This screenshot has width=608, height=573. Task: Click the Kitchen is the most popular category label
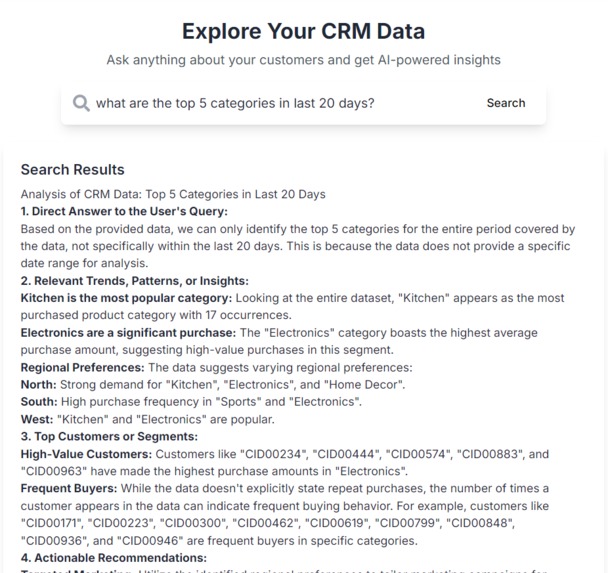coord(126,298)
